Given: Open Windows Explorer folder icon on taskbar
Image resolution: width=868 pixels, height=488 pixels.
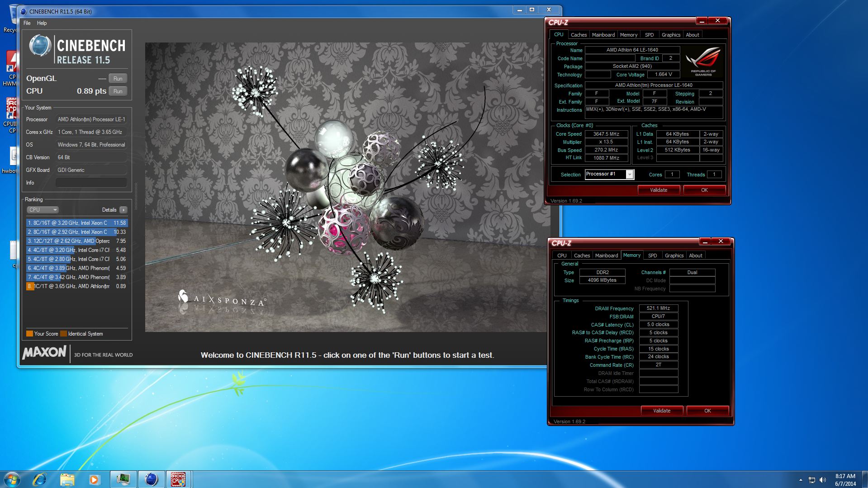Looking at the screenshot, I should (67, 479).
